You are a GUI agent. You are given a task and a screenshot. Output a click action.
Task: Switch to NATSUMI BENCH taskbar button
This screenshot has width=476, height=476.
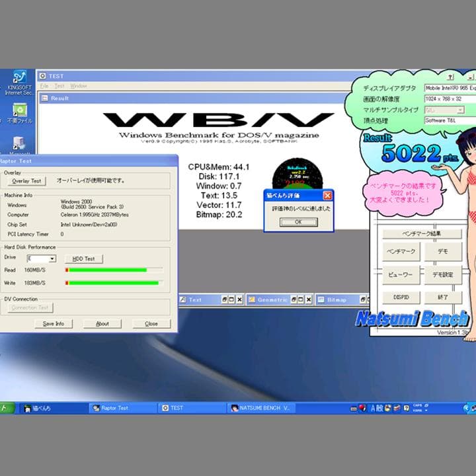(261, 409)
